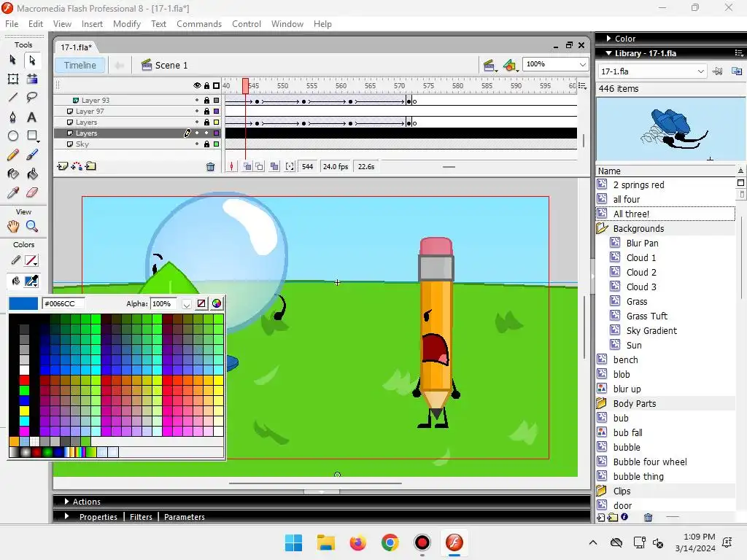Switch to the Filters tab
Screen dimensions: 747x560
click(x=141, y=517)
